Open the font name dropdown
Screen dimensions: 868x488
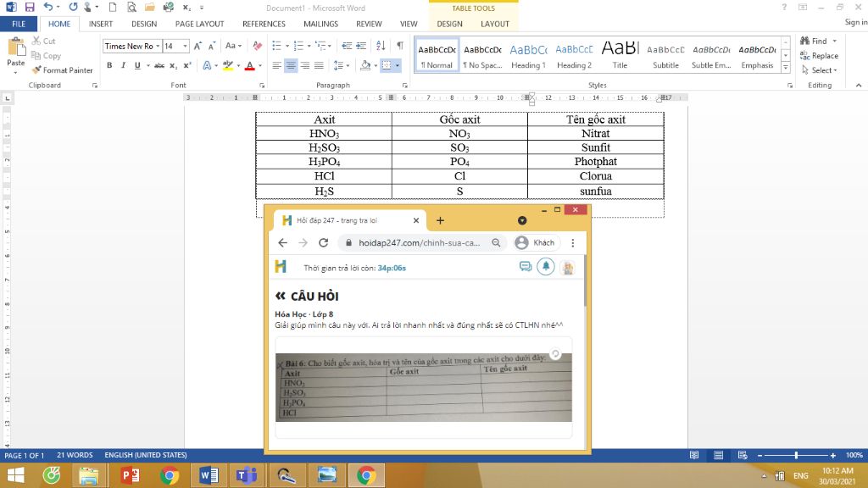pos(158,46)
